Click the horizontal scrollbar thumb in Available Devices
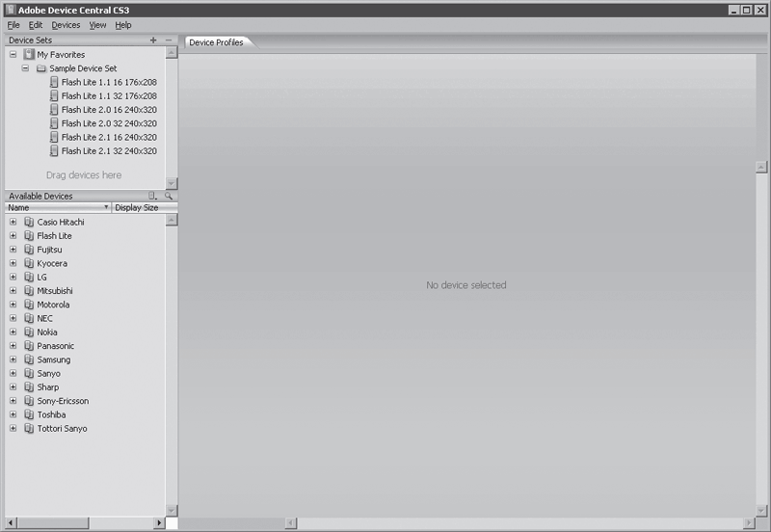The width and height of the screenshot is (771, 532). pos(53,522)
